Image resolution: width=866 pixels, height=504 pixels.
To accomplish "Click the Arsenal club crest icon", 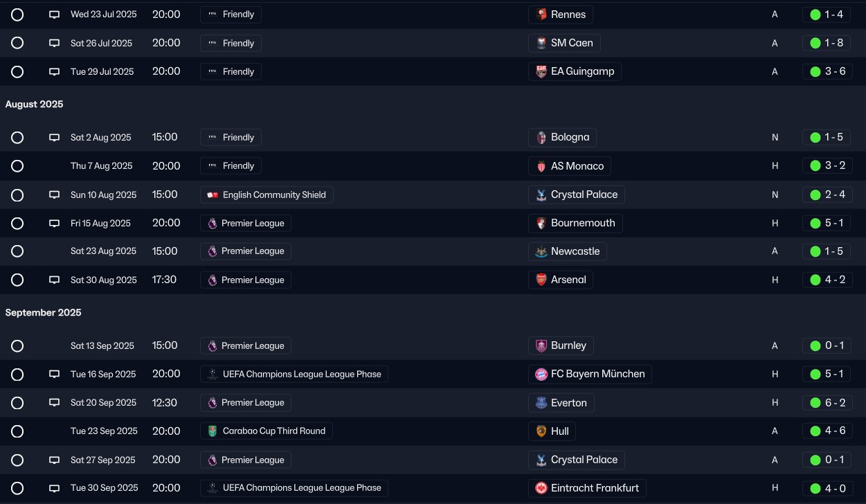I will [541, 280].
